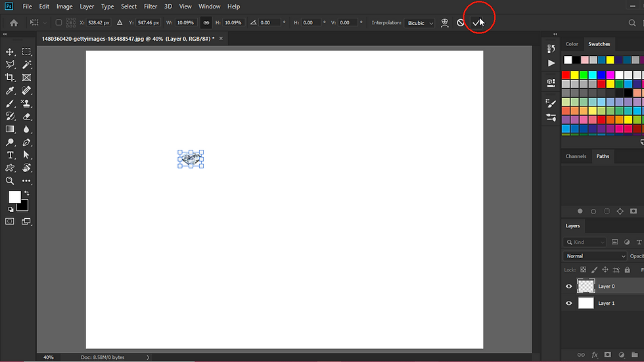The image size is (644, 362).
Task: Open the search icon in options bar
Action: click(x=632, y=23)
